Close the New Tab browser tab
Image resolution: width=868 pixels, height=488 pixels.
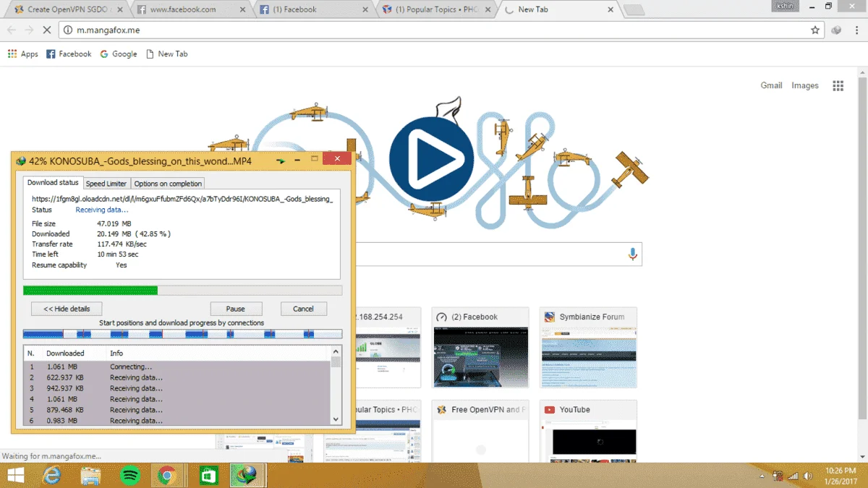tap(610, 10)
